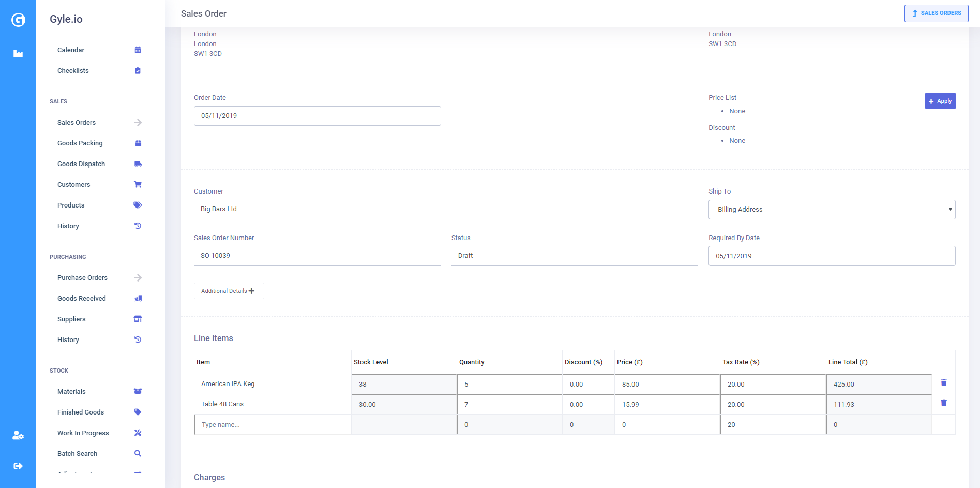
Task: Click the Sales Orders button at top right
Action: click(936, 13)
